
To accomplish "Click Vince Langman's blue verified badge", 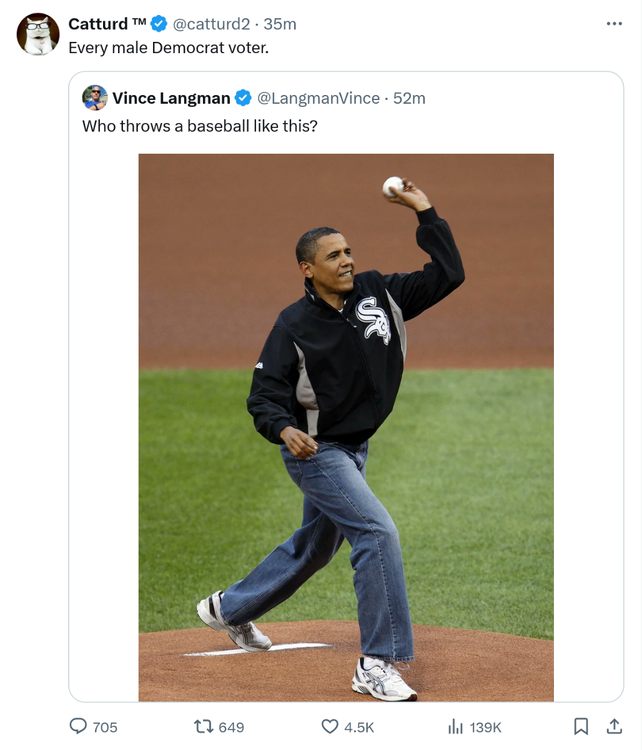I will tap(242, 98).
